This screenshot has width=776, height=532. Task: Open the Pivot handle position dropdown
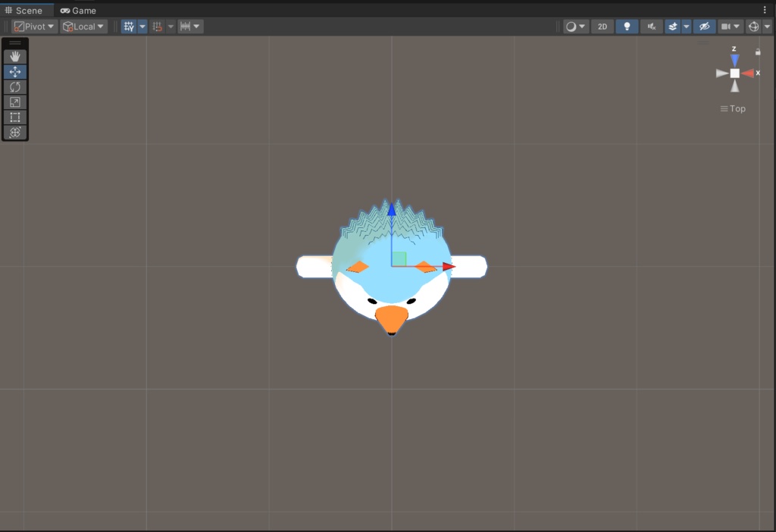[34, 27]
